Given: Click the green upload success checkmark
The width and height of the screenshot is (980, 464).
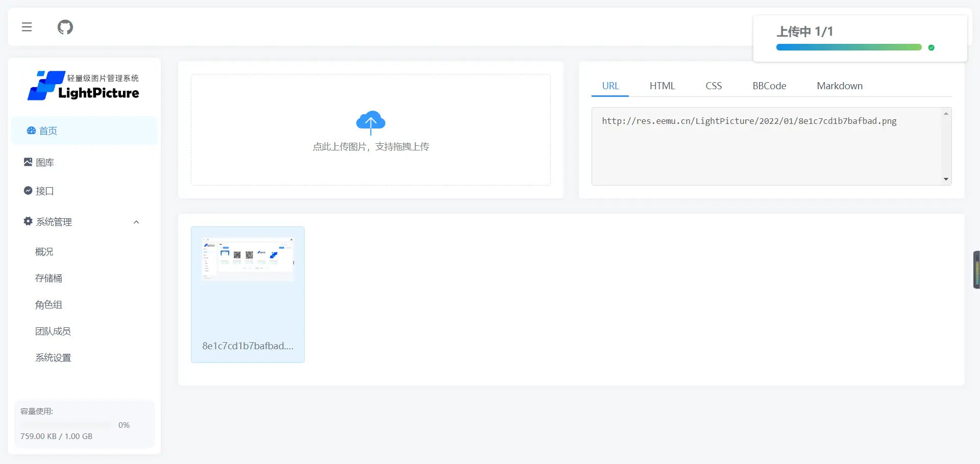Looking at the screenshot, I should click(932, 47).
